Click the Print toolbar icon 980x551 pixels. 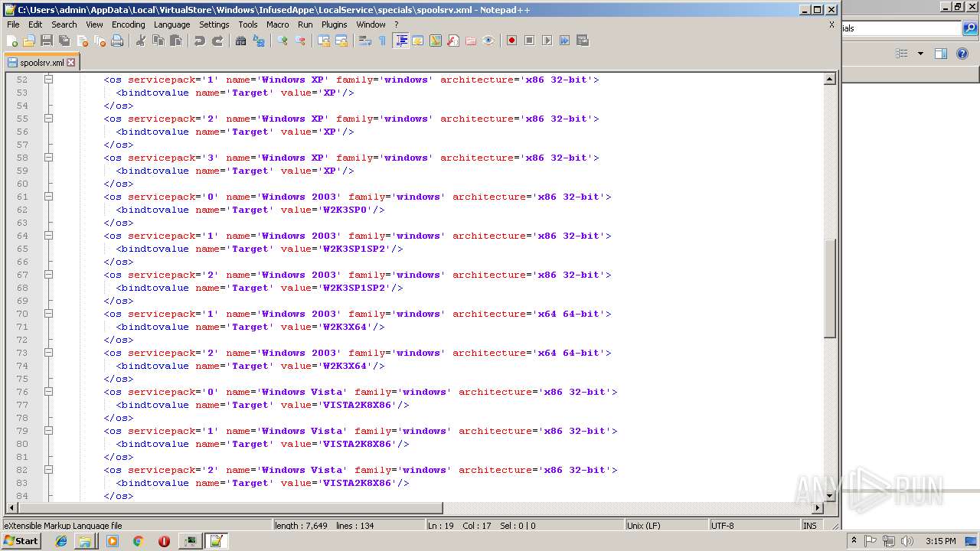click(x=117, y=41)
